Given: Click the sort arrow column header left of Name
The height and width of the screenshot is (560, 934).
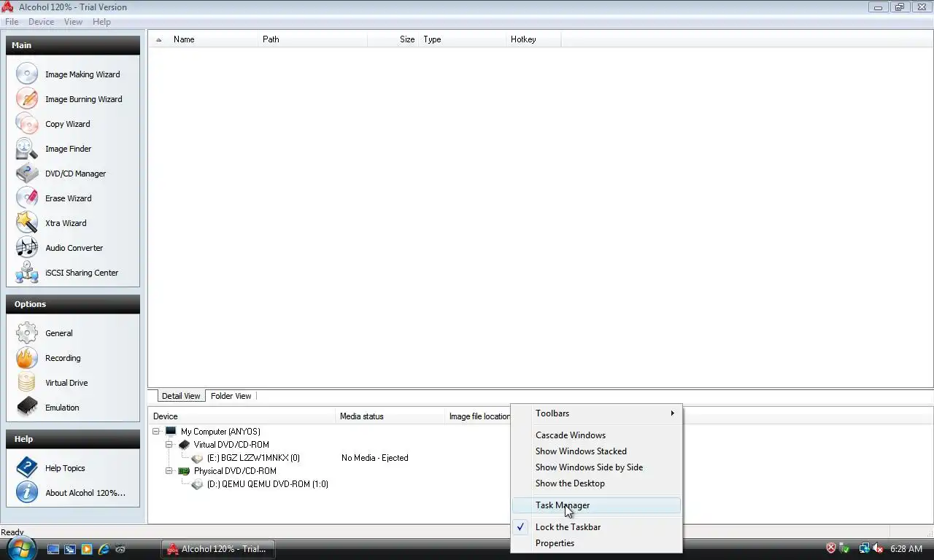Looking at the screenshot, I should 159,39.
